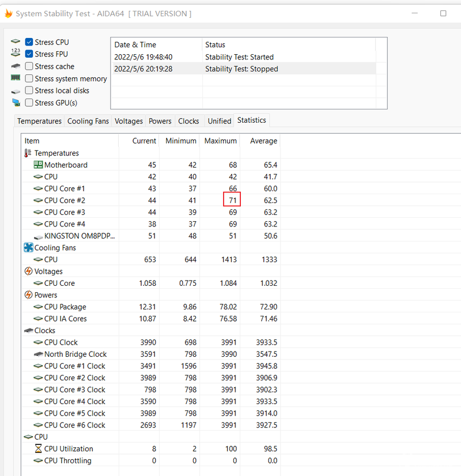Viewport: 461px width, 476px height.
Task: Select the Stability Test: Stopped log row
Action: pos(244,69)
